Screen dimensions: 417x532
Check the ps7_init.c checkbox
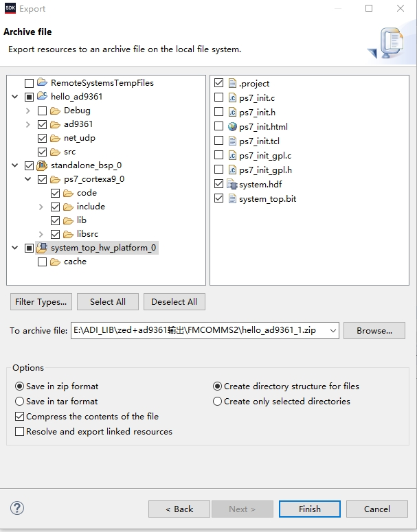tap(219, 97)
